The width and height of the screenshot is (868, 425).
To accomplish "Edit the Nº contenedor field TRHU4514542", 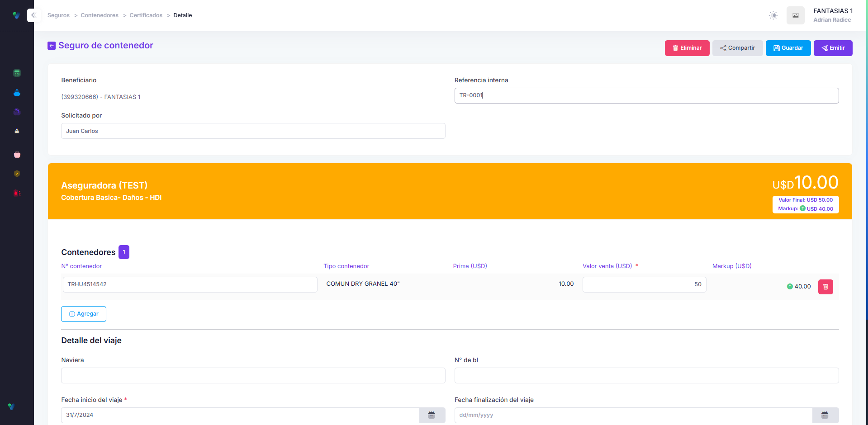I will tap(190, 284).
